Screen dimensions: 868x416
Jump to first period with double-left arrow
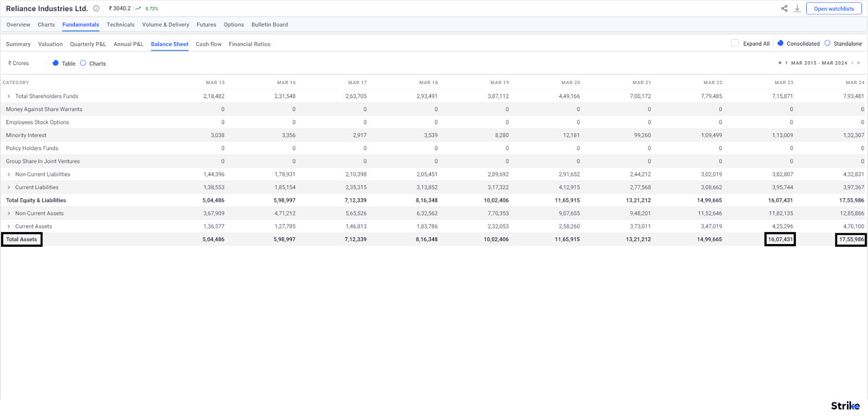[780, 63]
